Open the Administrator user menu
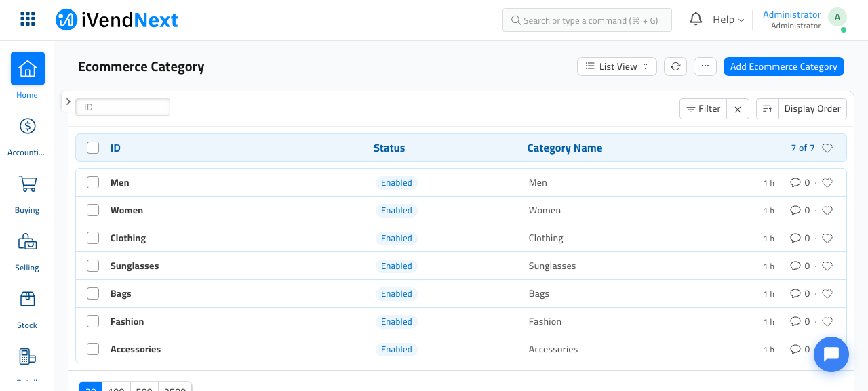This screenshot has width=868, height=391. (x=792, y=20)
